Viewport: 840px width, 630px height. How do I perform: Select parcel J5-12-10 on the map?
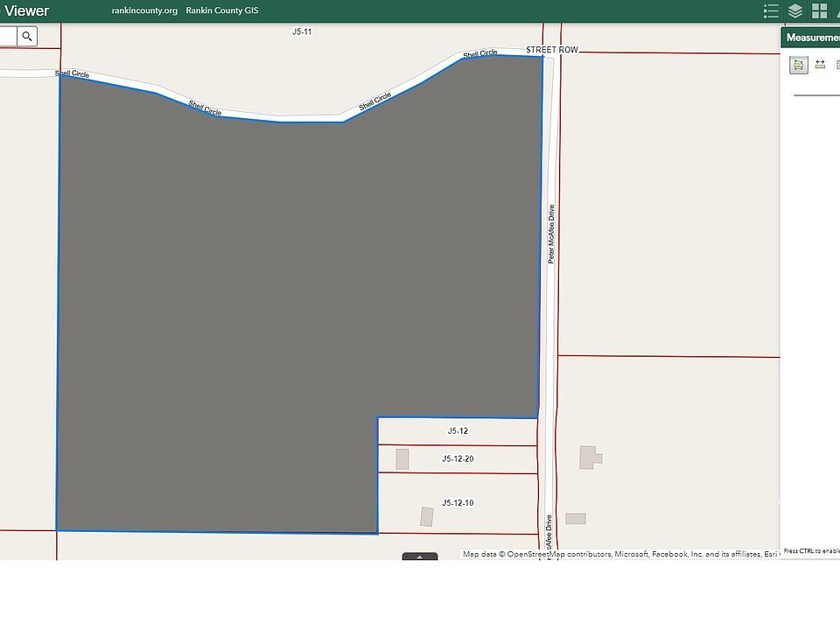coord(458,503)
